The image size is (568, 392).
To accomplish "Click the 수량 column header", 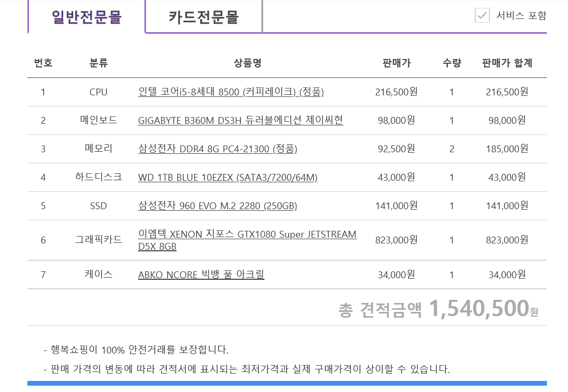I will click(x=452, y=63).
